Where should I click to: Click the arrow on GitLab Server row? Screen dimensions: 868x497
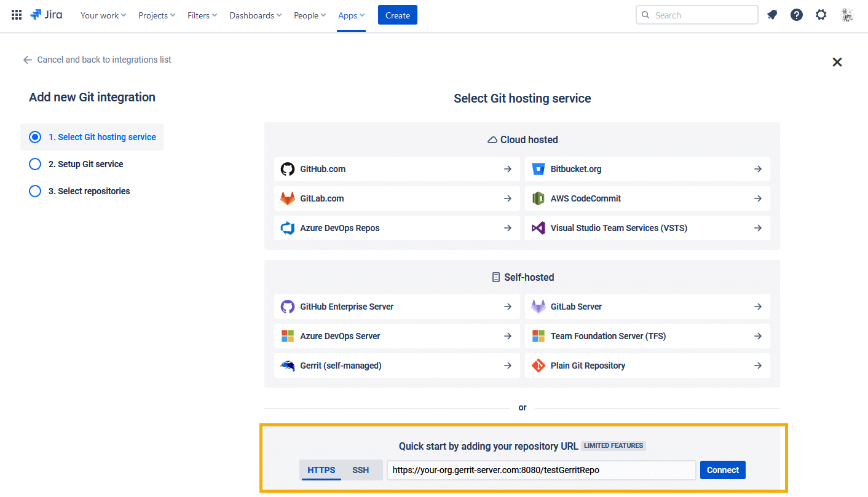click(758, 307)
